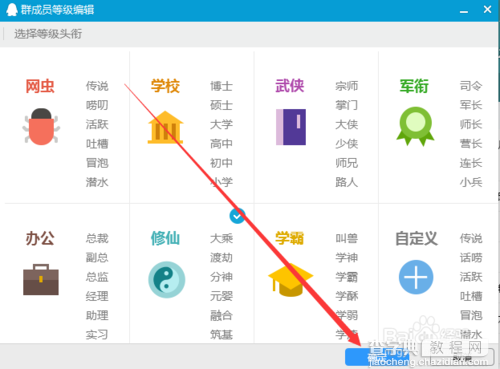The image size is (500, 369).
Task: Click 冒泡 in the 自定义 list
Action: pyautogui.click(x=471, y=315)
